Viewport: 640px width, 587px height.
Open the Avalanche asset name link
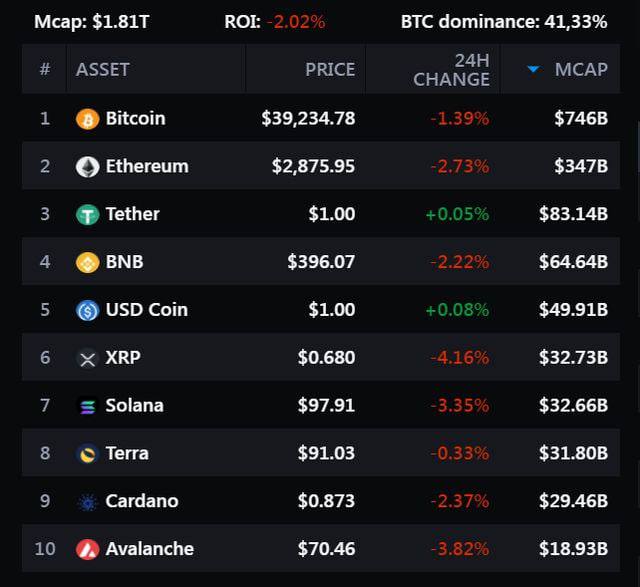(149, 549)
